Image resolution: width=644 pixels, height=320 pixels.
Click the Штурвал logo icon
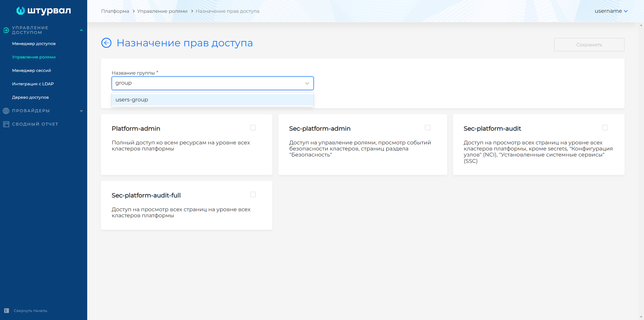click(x=21, y=11)
